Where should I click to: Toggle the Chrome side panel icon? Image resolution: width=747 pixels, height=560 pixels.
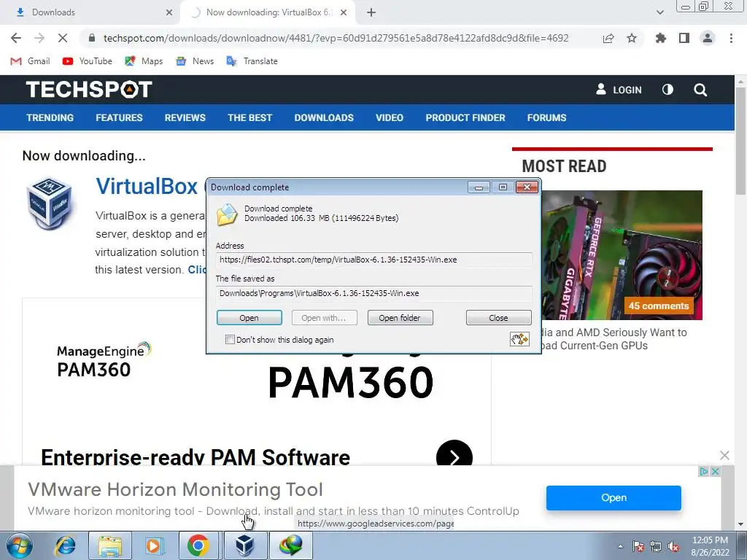click(684, 38)
